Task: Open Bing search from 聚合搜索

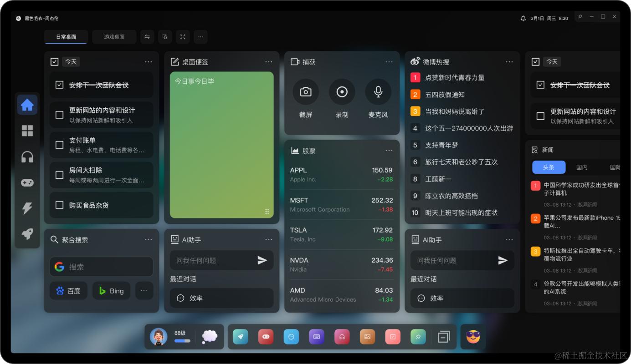Action: click(111, 290)
